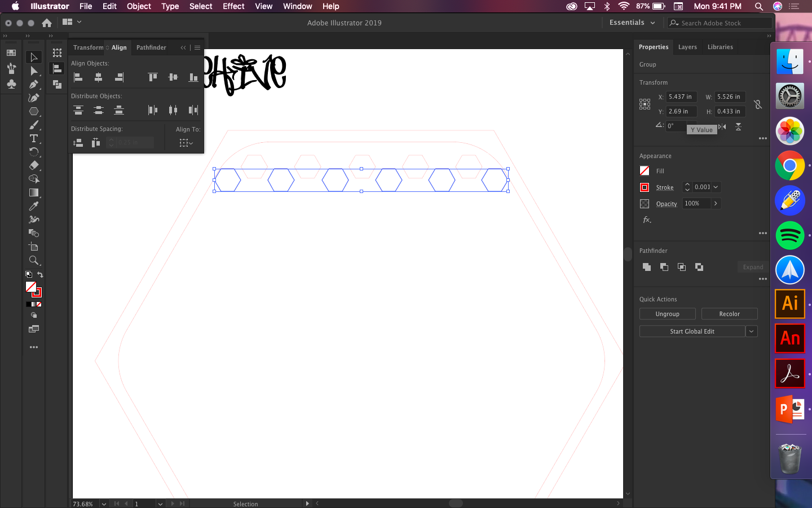Click Horizontal Align Center in Align panel
This screenshot has width=812, height=508.
[99, 77]
